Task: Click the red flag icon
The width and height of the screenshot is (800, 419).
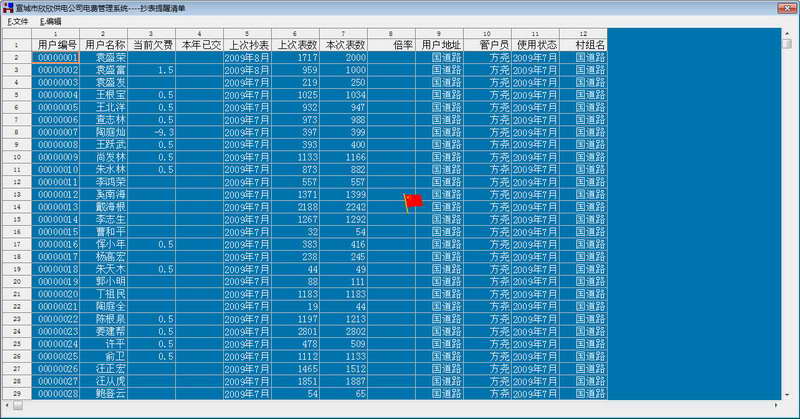Action: pos(413,202)
